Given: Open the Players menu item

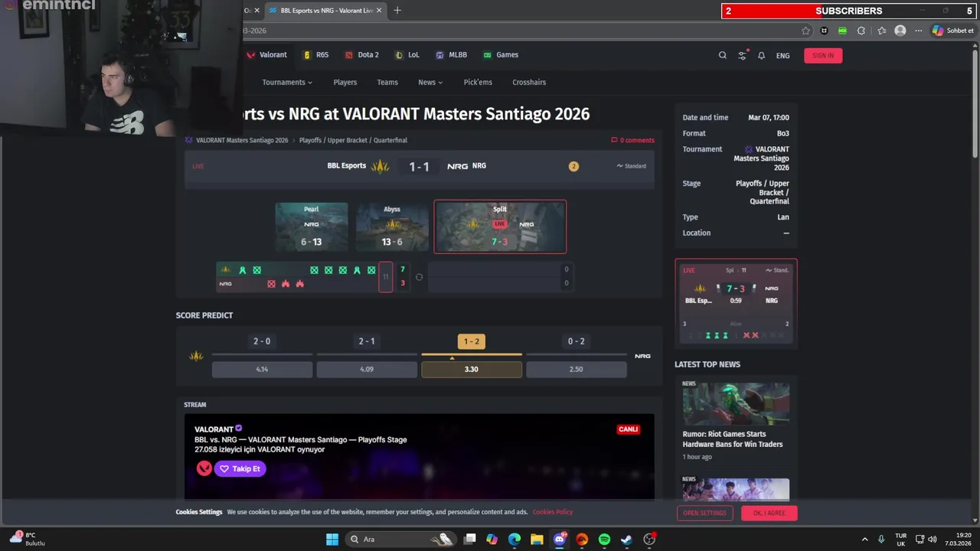Looking at the screenshot, I should tap(345, 82).
